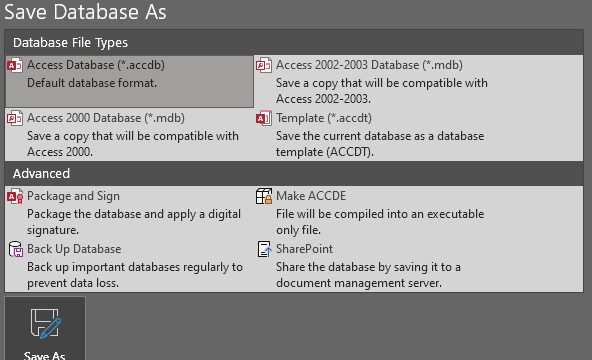
Task: Click the Package and Sign ribbon icon
Action: point(15,197)
